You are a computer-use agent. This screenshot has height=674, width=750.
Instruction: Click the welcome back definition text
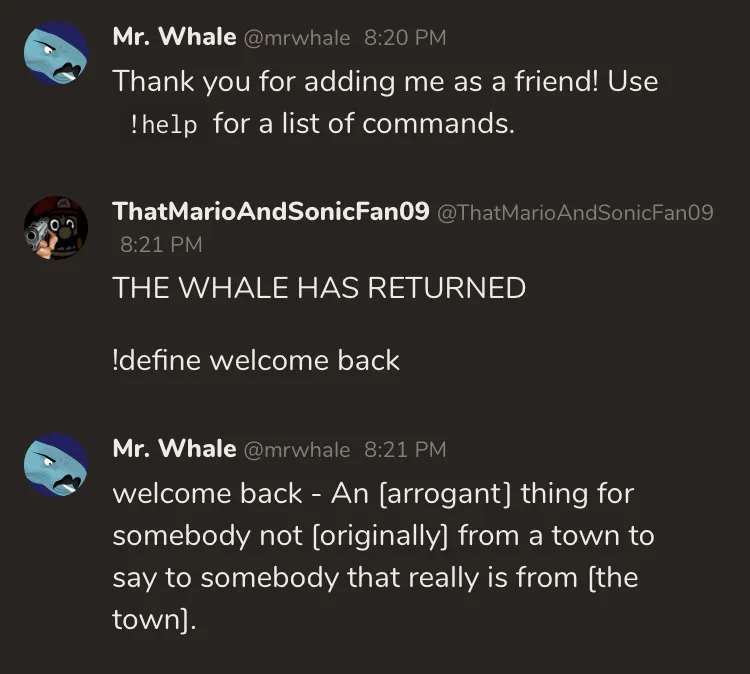point(383,556)
